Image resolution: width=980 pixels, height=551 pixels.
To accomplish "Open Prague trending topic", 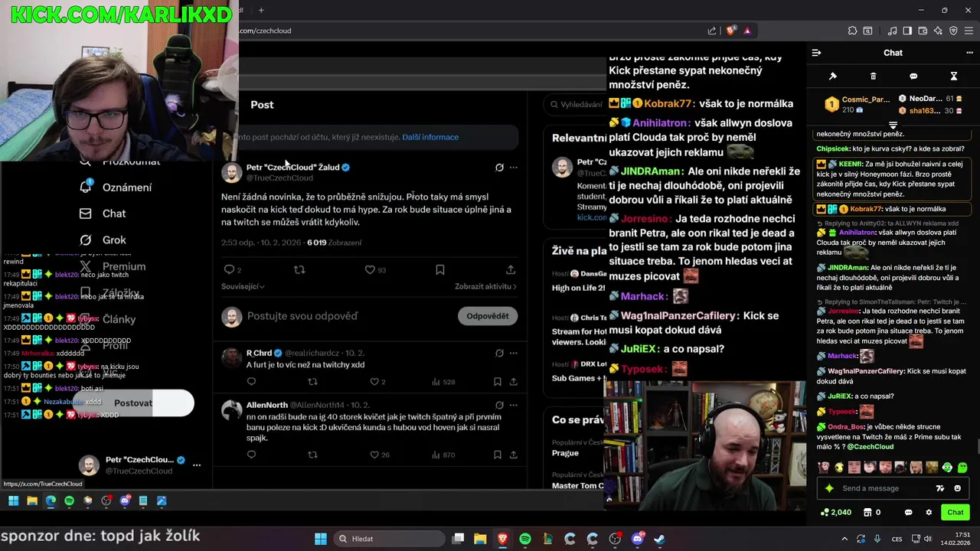I will click(566, 452).
